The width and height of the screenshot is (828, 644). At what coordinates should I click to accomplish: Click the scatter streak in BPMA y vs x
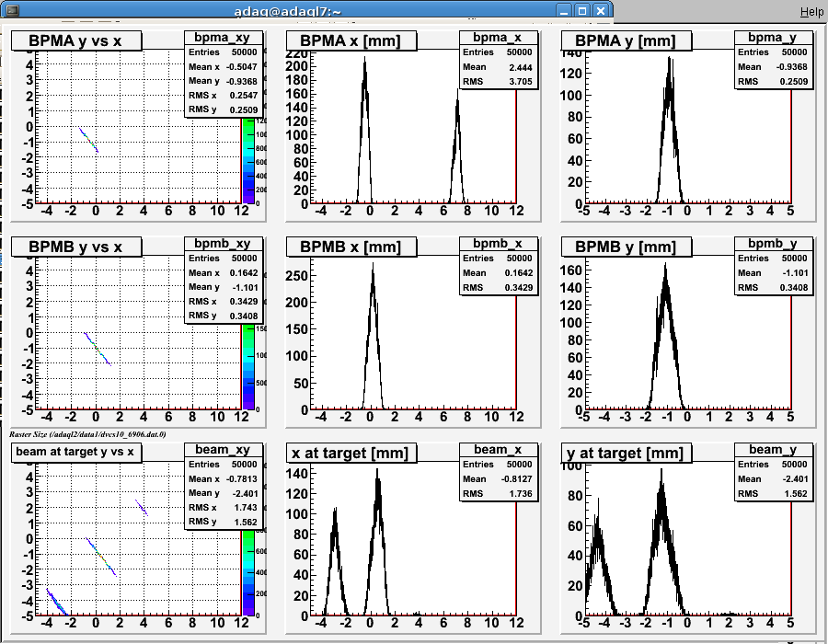[x=88, y=140]
